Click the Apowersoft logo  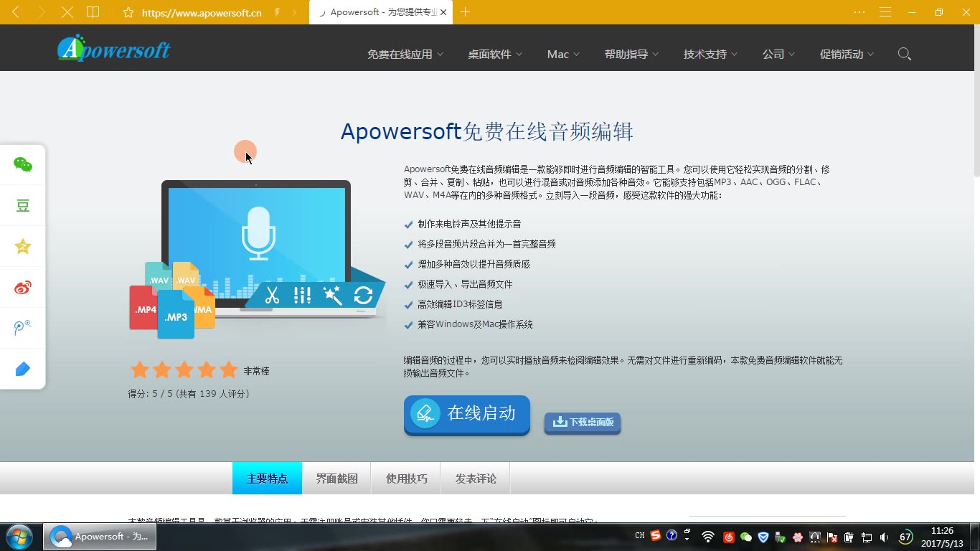114,48
